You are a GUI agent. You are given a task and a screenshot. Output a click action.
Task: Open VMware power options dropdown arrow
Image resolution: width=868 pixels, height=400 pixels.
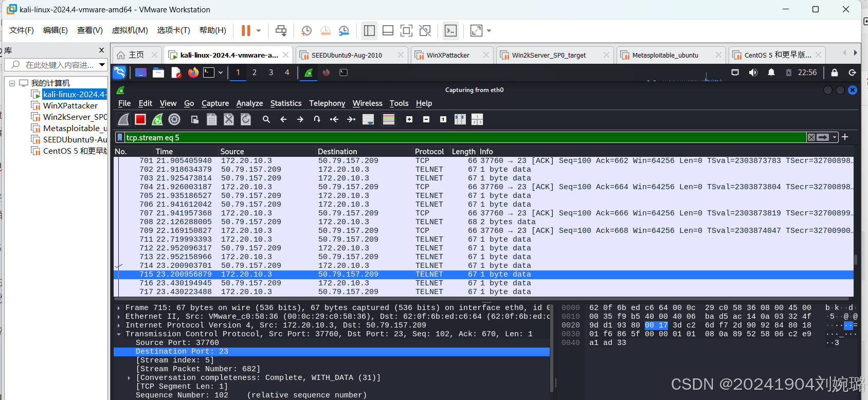[x=259, y=31]
